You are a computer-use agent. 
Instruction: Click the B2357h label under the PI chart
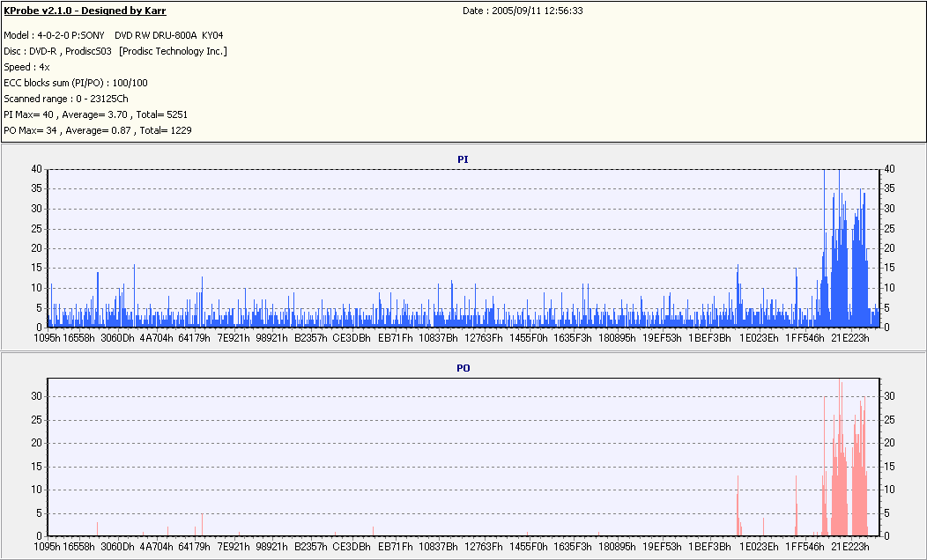click(x=311, y=338)
